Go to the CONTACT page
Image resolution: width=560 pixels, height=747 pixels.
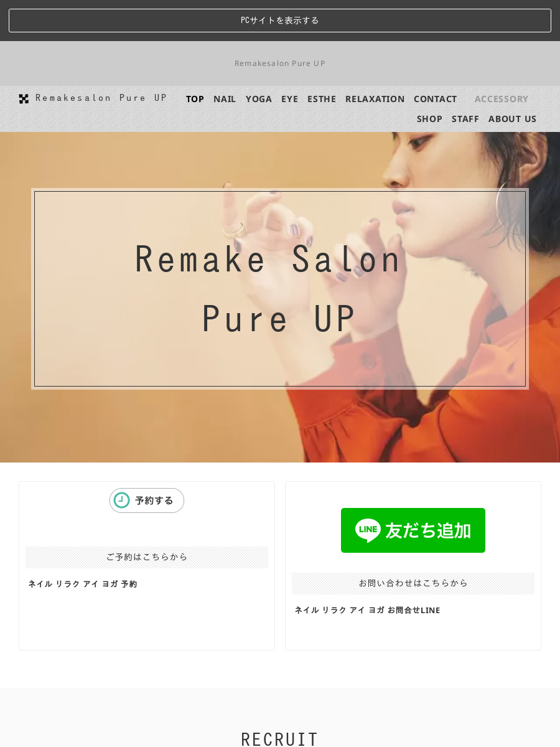435,99
